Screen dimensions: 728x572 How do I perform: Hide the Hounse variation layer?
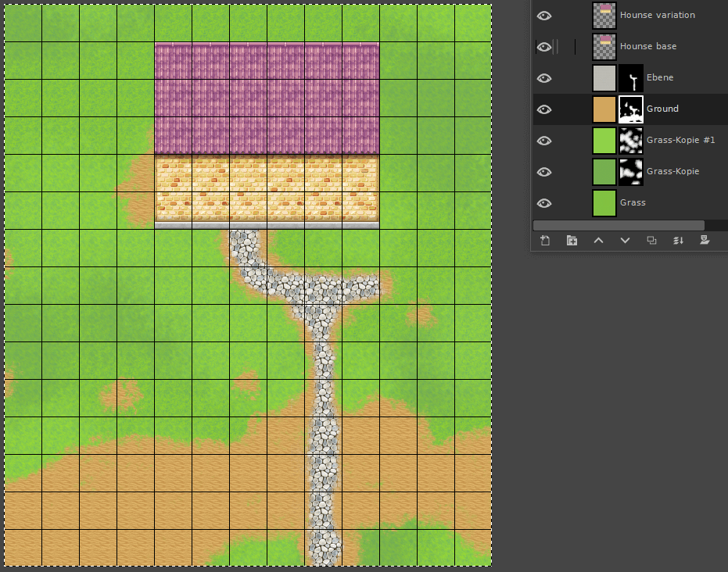544,16
